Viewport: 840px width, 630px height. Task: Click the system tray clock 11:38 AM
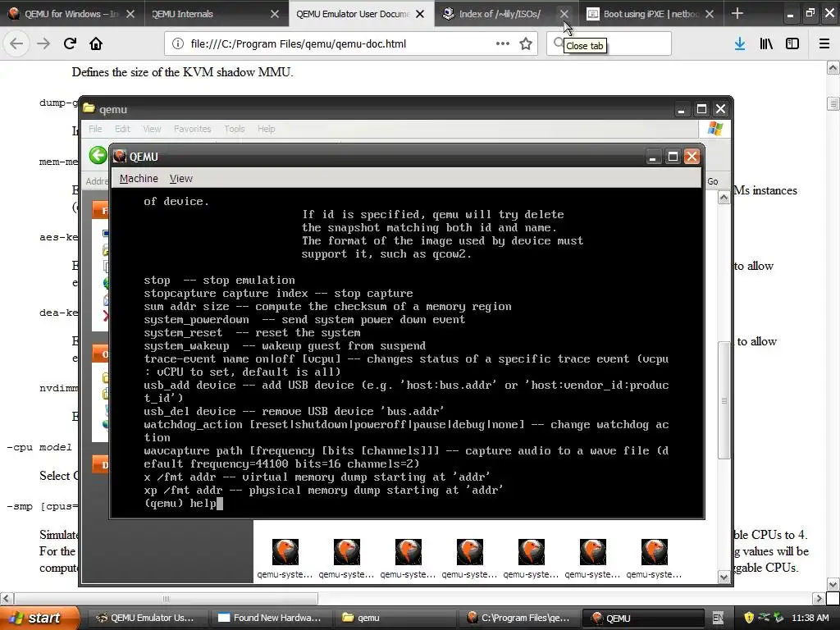(x=810, y=618)
